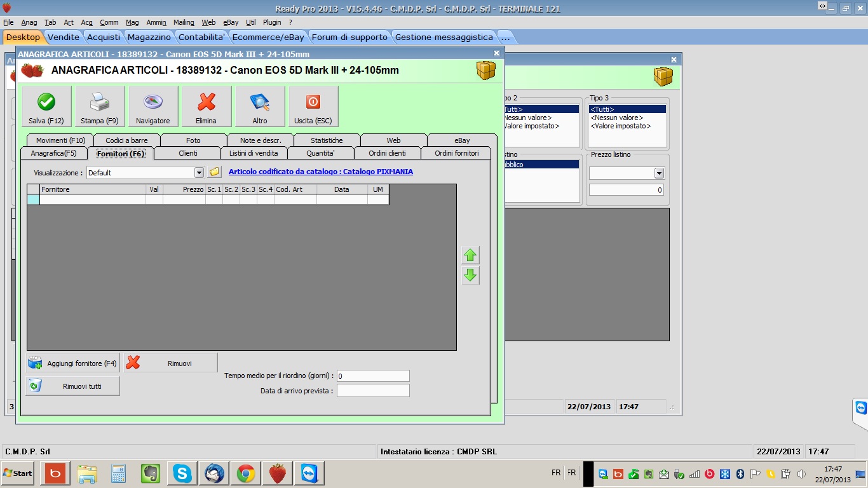This screenshot has width=868, height=488.
Task: Click the Elimina red X button
Action: [207, 106]
